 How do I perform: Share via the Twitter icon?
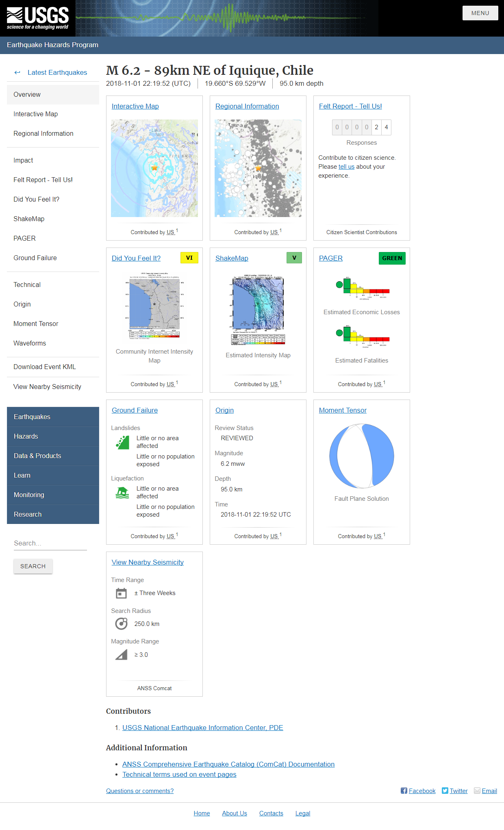tap(445, 791)
